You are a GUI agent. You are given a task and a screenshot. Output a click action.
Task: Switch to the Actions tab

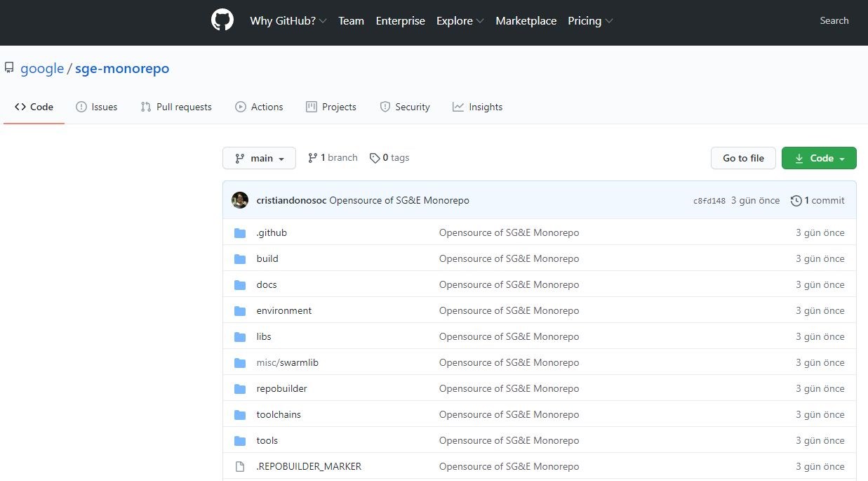pos(259,107)
